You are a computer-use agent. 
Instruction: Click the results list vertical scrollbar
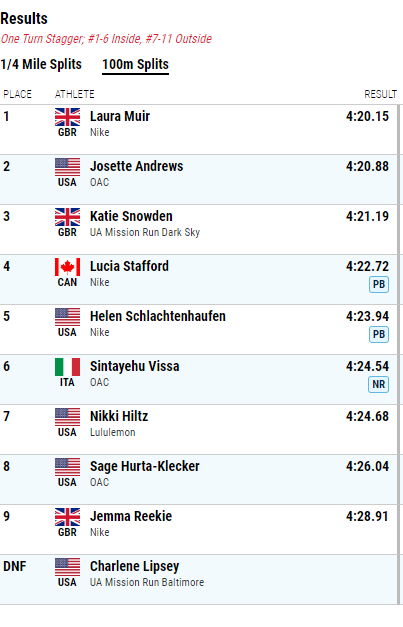click(x=399, y=354)
